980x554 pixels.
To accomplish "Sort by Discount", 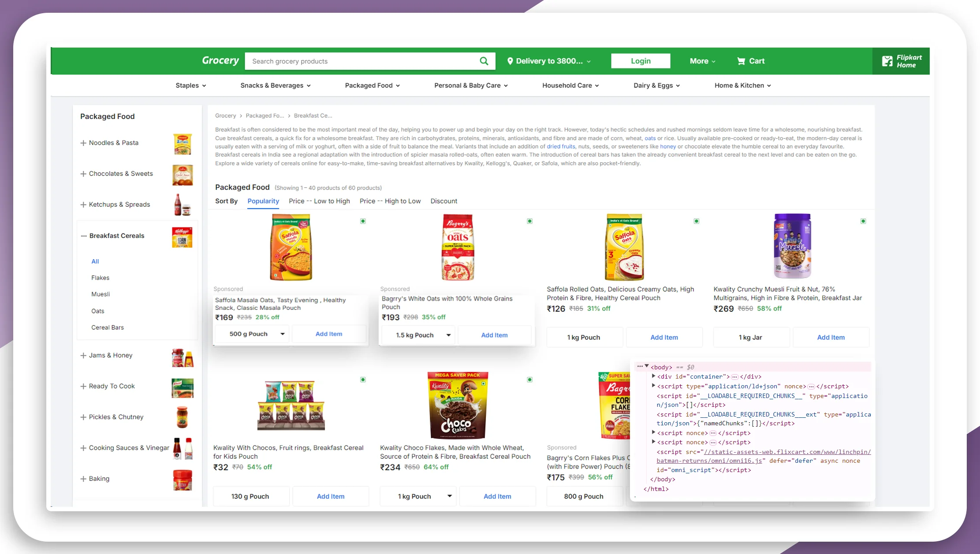I will click(444, 201).
